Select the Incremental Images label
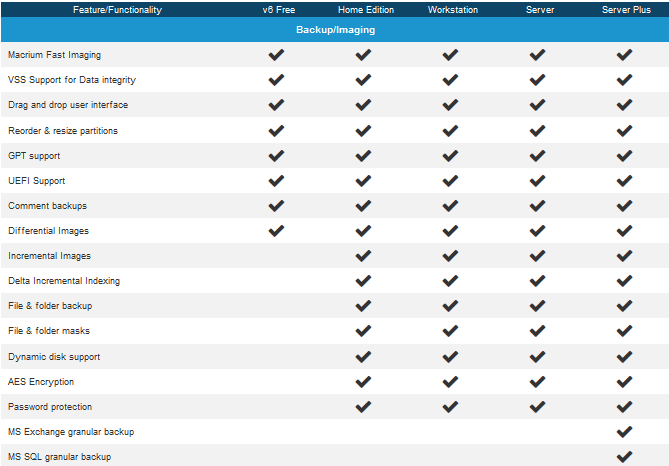This screenshot has height=466, width=669. point(49,256)
